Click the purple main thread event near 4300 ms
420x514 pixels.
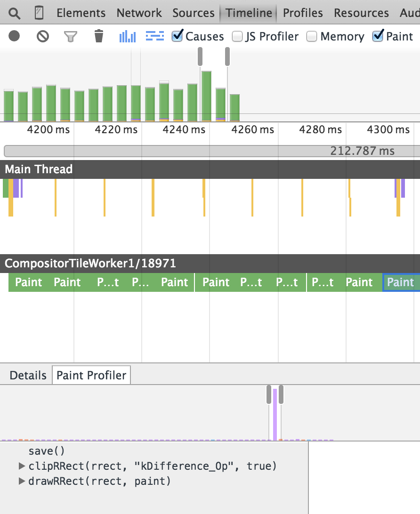(x=403, y=188)
